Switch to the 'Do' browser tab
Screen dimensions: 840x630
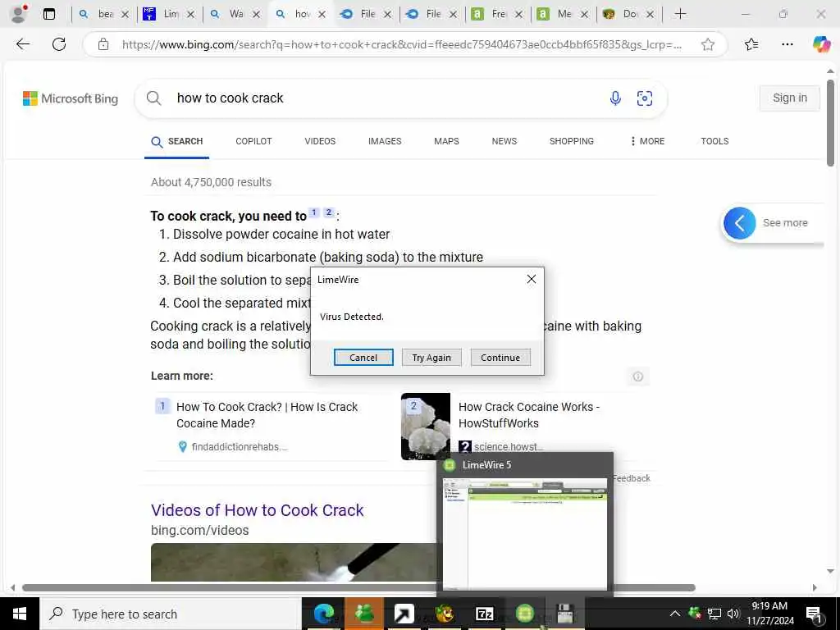[x=628, y=14]
